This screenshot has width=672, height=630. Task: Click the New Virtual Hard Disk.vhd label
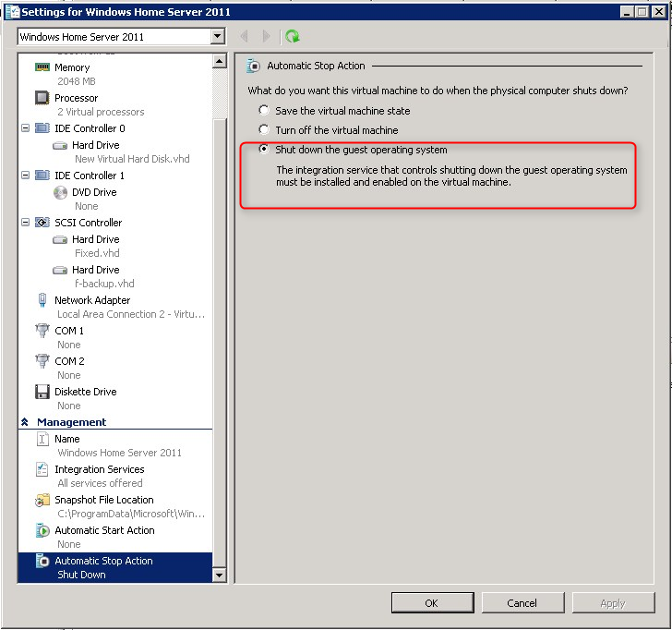(x=132, y=159)
